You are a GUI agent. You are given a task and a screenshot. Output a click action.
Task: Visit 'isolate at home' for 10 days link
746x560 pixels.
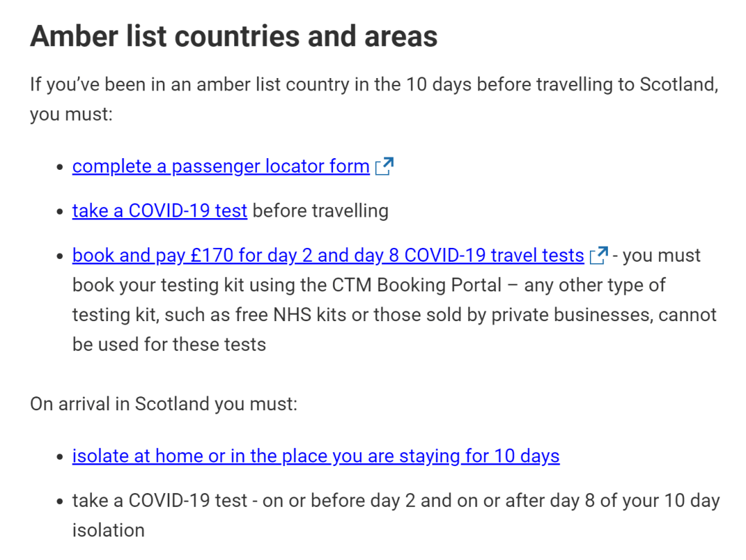[316, 456]
